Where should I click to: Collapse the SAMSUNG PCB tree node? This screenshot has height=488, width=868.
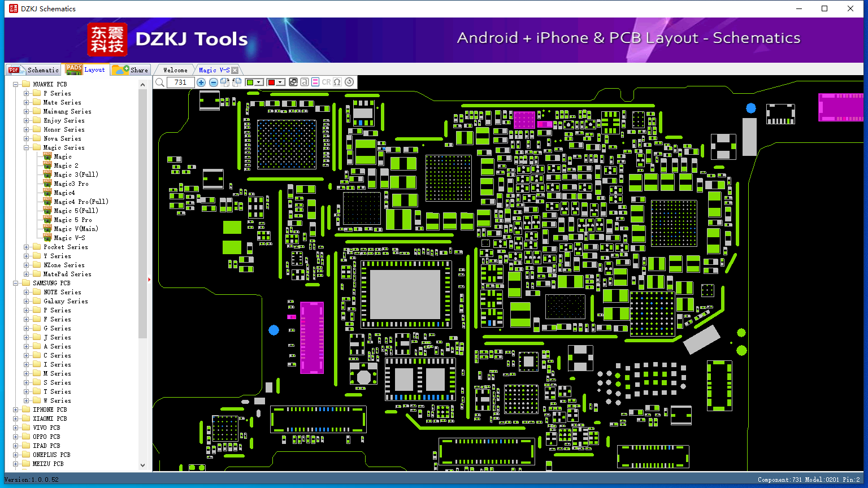coord(16,283)
